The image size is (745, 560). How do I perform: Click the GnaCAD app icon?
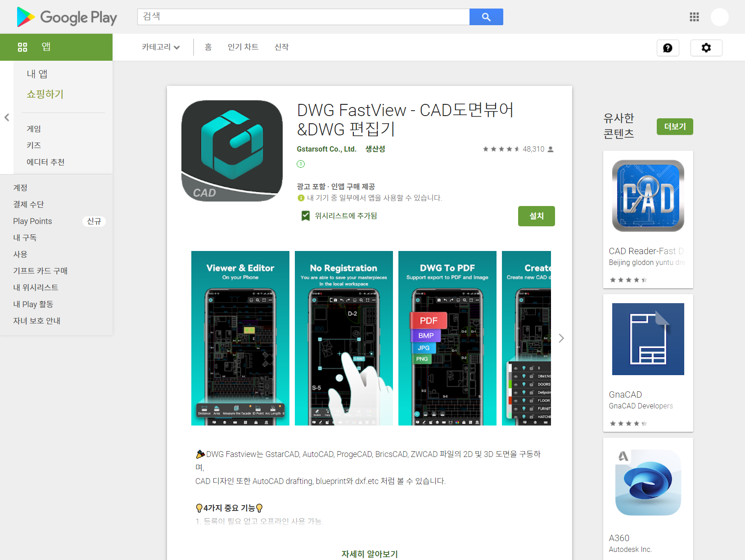coord(648,339)
